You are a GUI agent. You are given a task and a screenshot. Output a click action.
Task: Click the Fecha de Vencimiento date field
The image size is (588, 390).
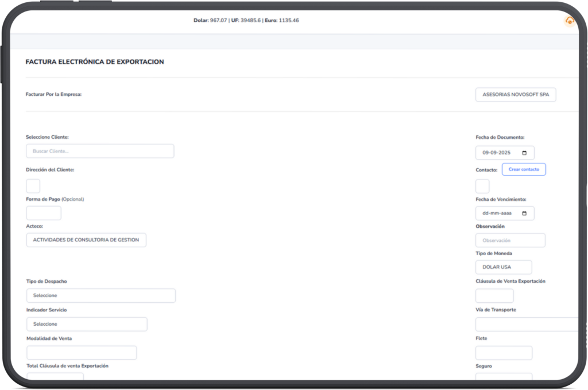pyautogui.click(x=498, y=213)
